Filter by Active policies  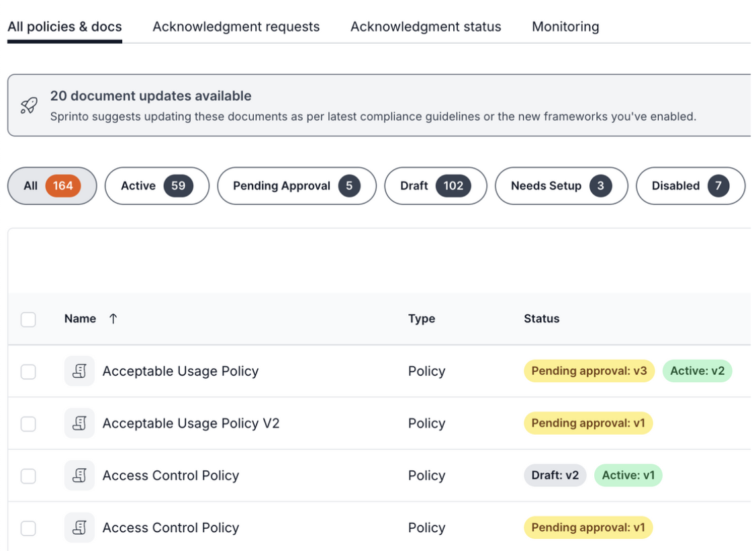pyautogui.click(x=156, y=185)
